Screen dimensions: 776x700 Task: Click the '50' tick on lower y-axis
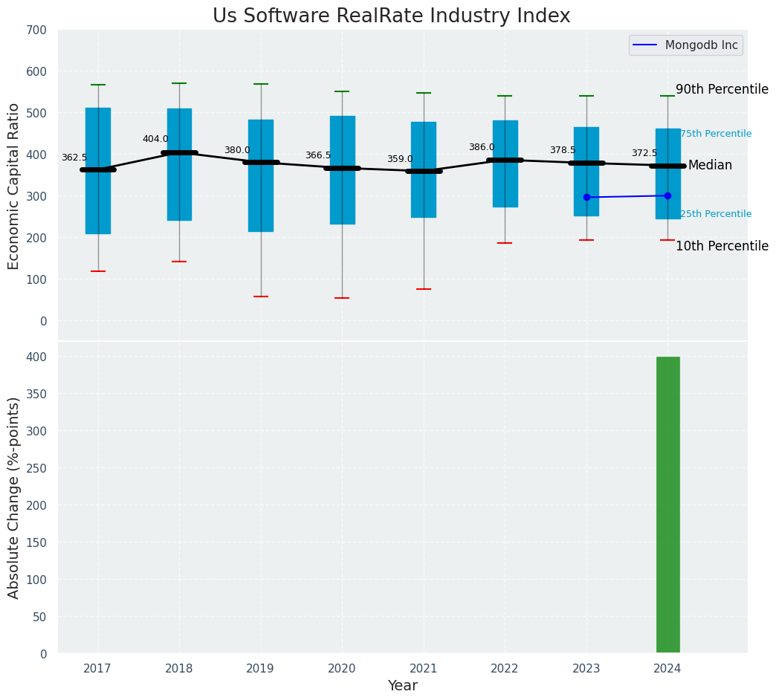click(x=39, y=617)
